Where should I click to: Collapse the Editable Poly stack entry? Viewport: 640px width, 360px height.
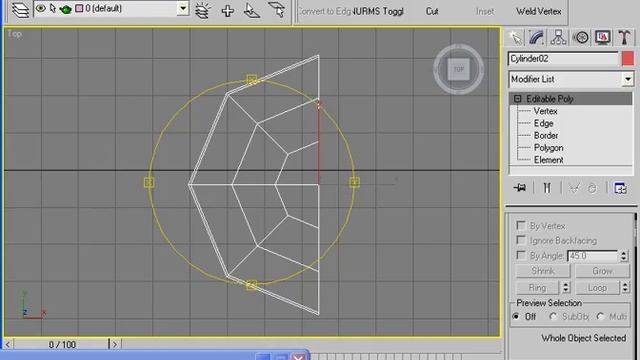click(518, 99)
